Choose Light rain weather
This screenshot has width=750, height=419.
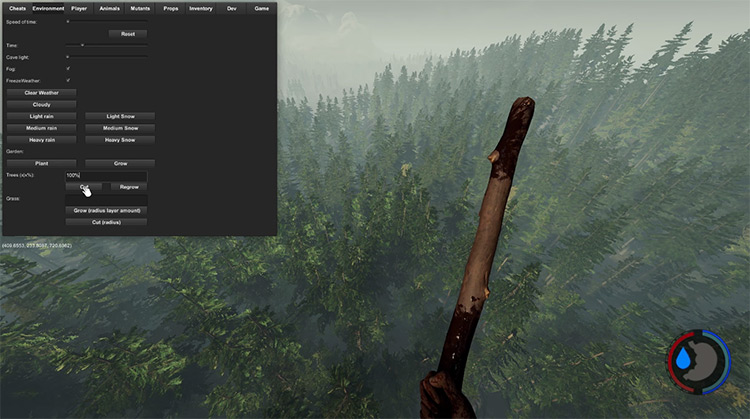coord(42,116)
